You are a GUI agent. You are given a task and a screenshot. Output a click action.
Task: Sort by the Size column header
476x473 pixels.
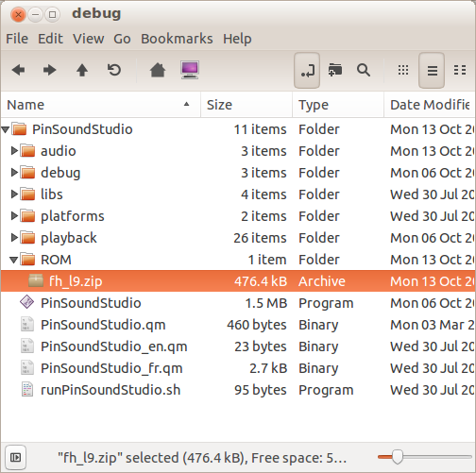coord(246,105)
